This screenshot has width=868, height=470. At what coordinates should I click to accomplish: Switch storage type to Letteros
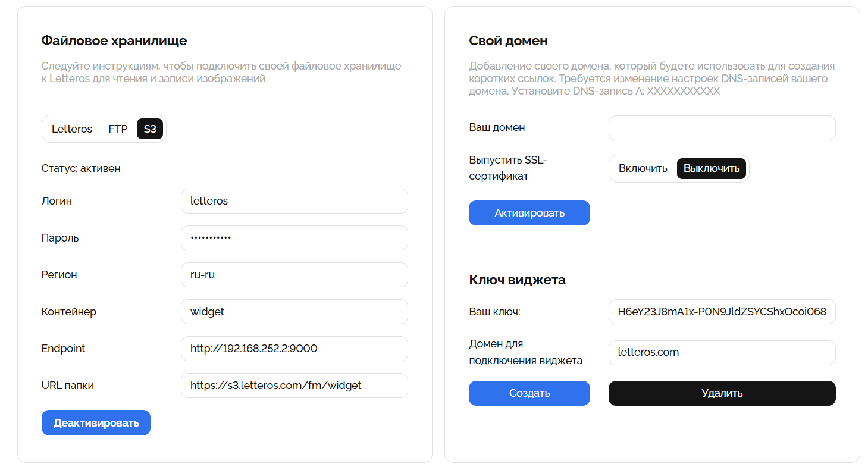point(72,129)
